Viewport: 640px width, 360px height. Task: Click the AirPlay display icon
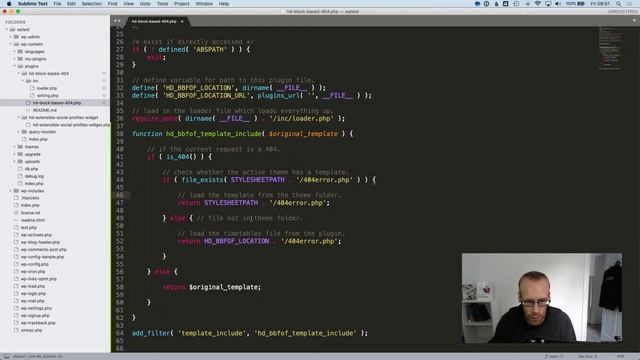pyautogui.click(x=548, y=4)
